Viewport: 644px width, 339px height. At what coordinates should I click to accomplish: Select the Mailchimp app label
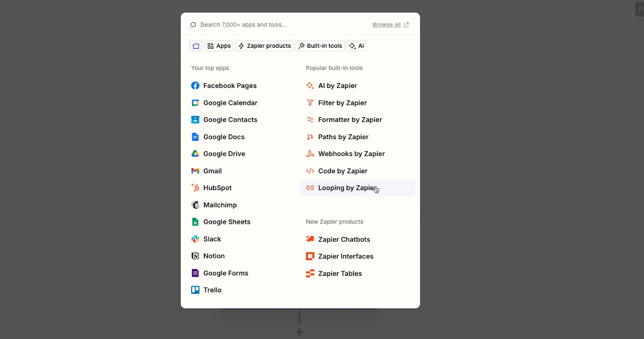[220, 205]
